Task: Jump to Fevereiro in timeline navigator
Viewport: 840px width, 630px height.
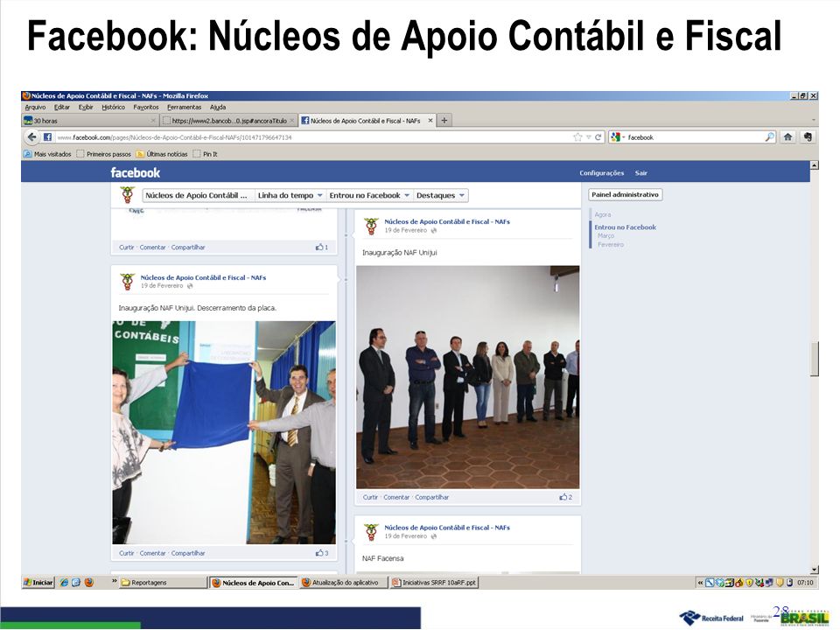Action: click(611, 244)
